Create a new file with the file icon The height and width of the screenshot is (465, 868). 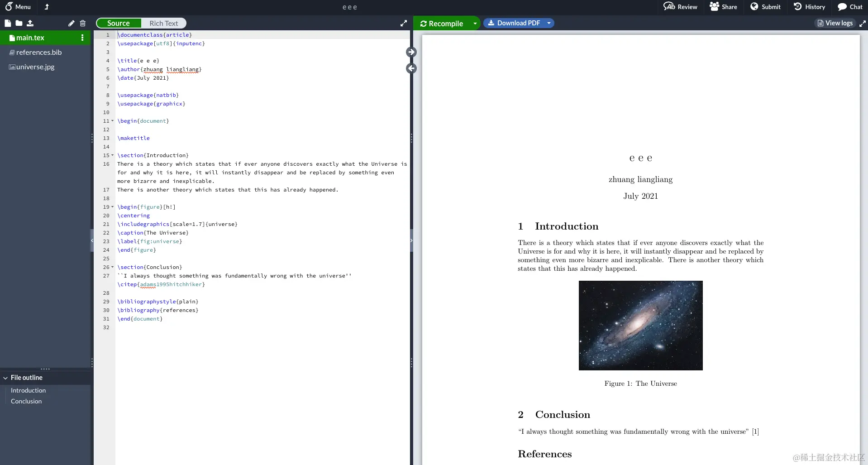tap(8, 23)
